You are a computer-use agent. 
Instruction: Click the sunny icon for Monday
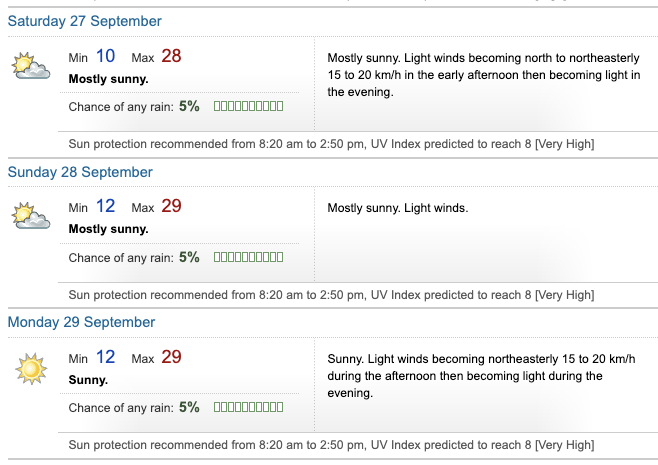pyautogui.click(x=31, y=368)
